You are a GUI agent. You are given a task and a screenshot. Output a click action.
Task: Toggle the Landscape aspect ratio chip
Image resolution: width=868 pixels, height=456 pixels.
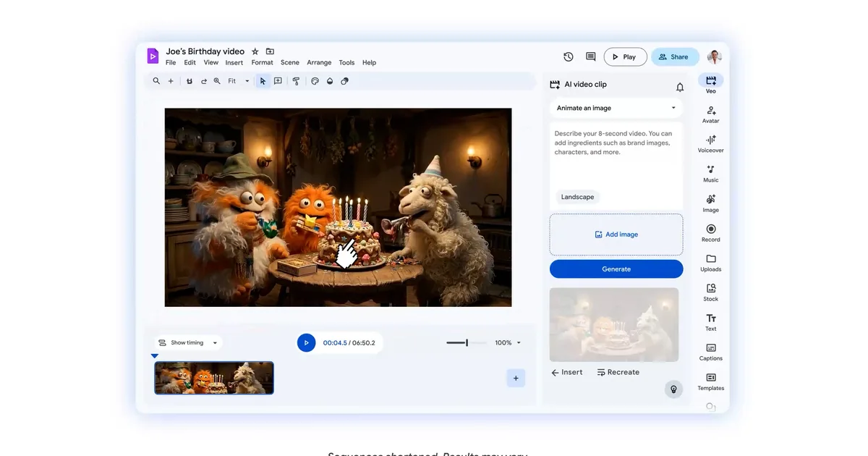pyautogui.click(x=577, y=196)
